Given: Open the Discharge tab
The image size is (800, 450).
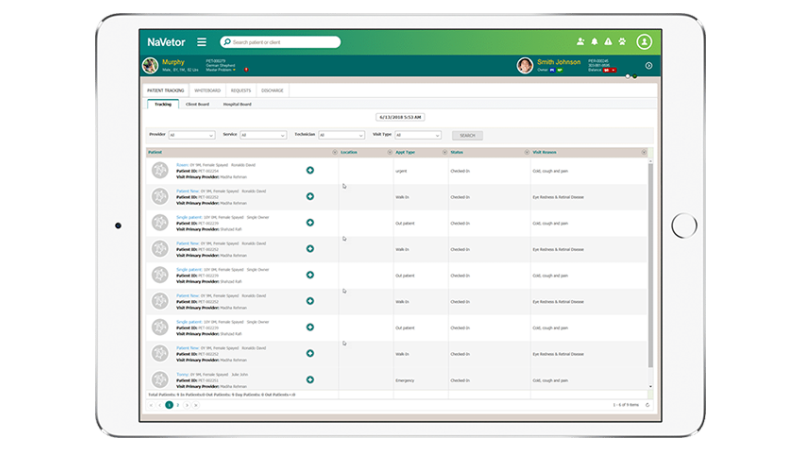Looking at the screenshot, I should coord(272,90).
